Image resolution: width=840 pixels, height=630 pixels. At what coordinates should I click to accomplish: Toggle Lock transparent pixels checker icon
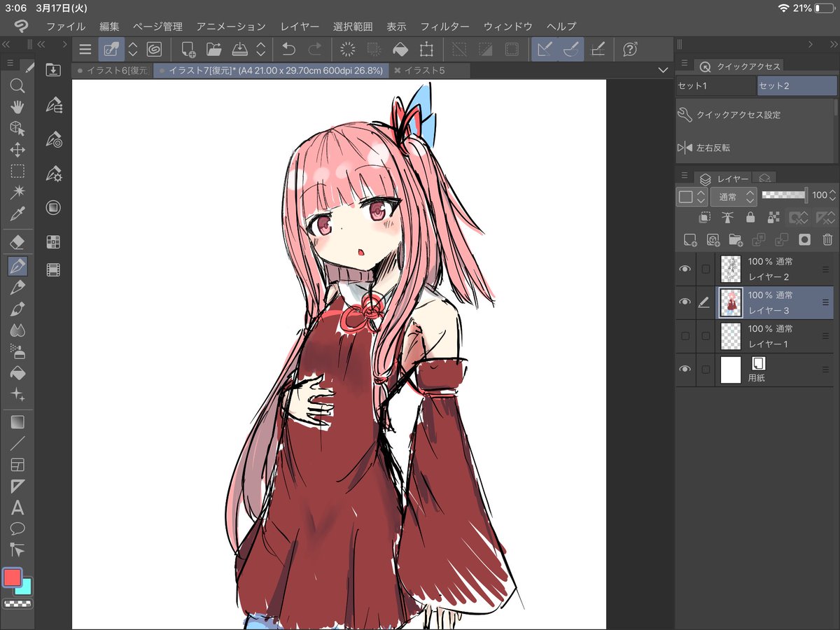point(773,218)
